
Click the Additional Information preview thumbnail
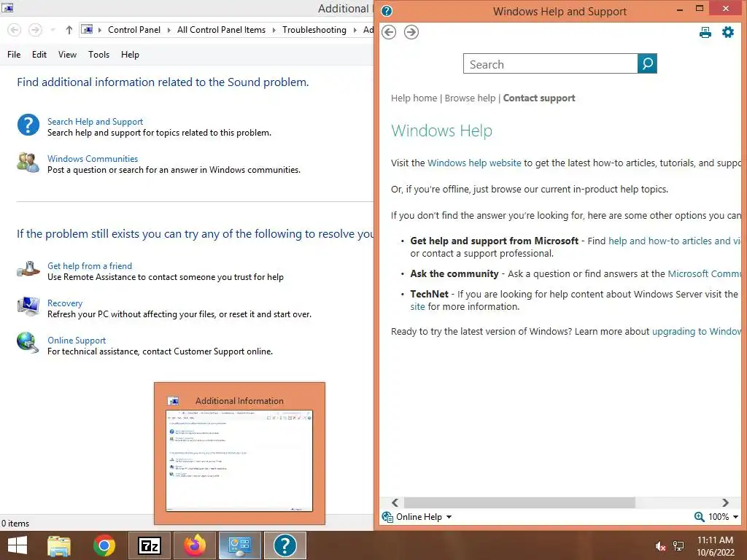coord(239,461)
